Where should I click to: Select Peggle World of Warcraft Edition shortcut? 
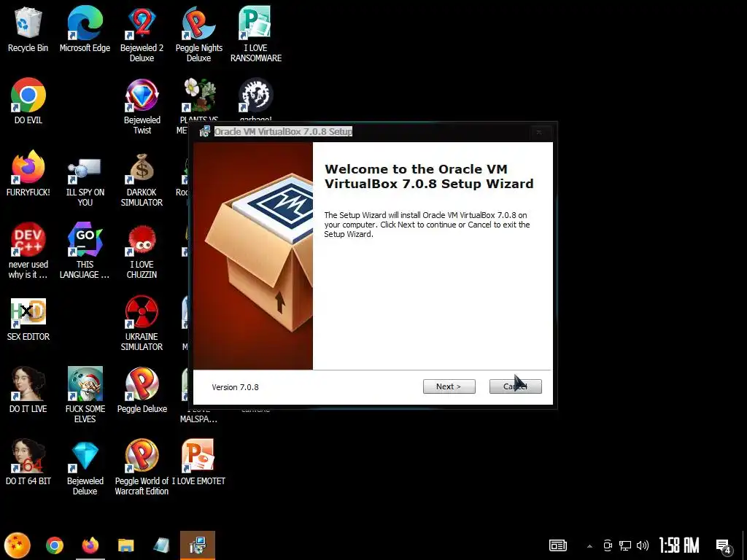(x=142, y=467)
